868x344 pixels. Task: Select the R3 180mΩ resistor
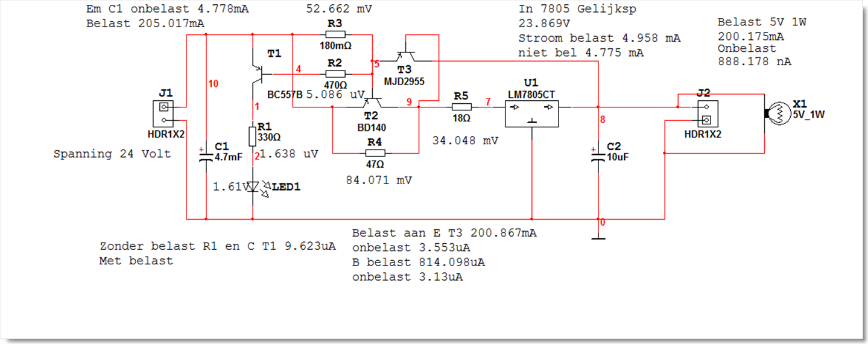coord(335,34)
